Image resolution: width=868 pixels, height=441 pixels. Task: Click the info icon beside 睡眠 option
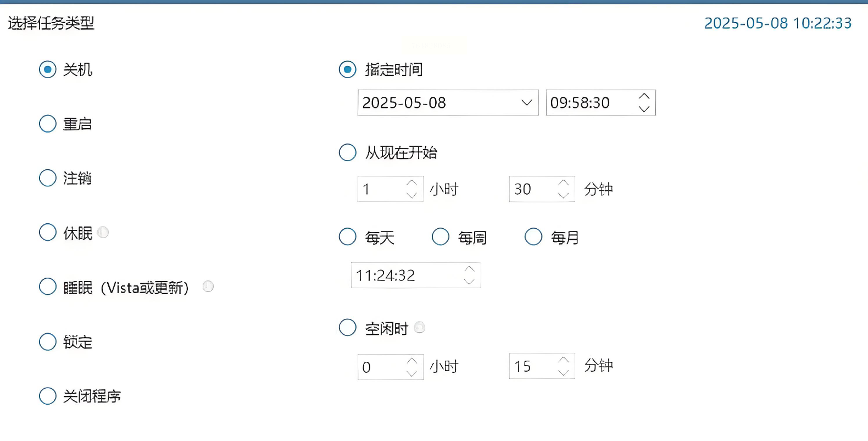[208, 286]
